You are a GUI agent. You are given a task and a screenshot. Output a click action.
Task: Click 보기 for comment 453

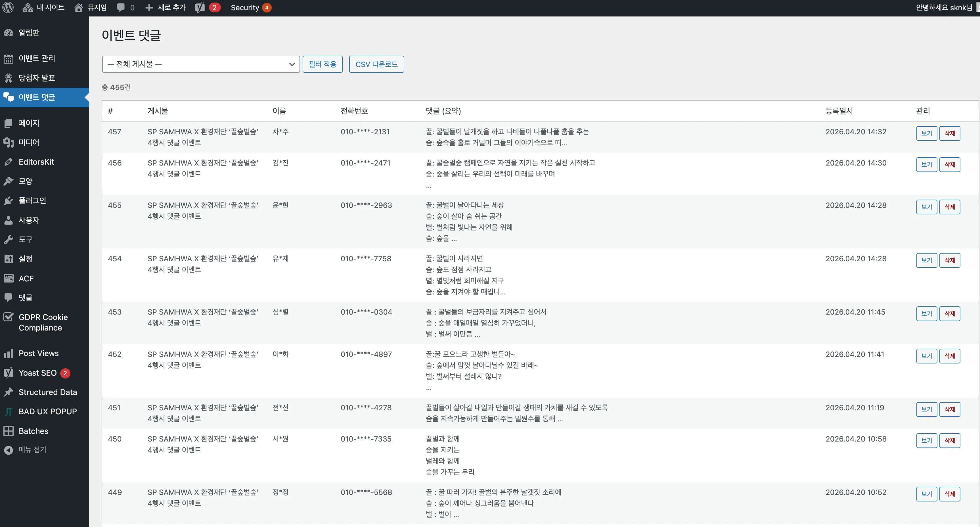click(927, 313)
